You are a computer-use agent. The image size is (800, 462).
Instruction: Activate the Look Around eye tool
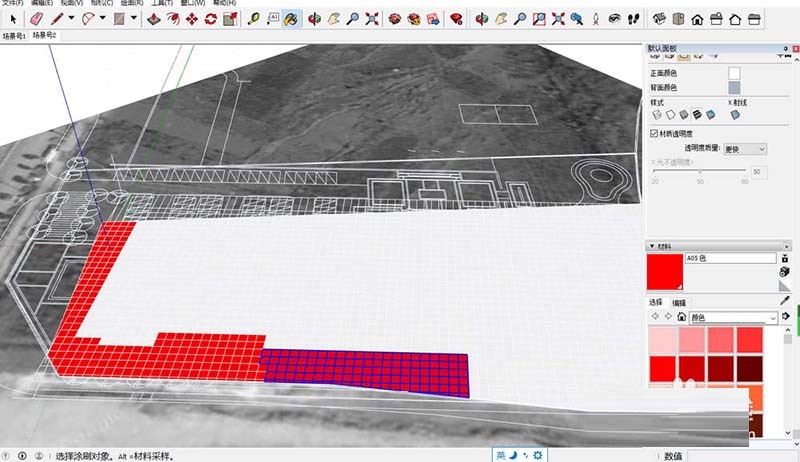click(x=615, y=19)
